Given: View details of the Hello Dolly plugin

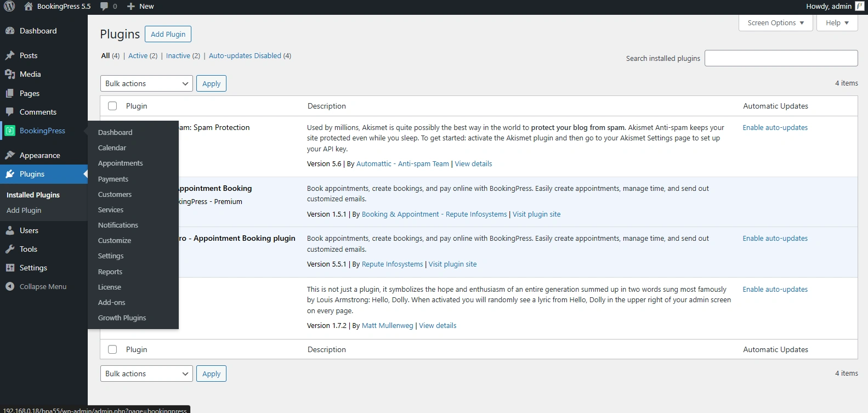Looking at the screenshot, I should pyautogui.click(x=438, y=326).
